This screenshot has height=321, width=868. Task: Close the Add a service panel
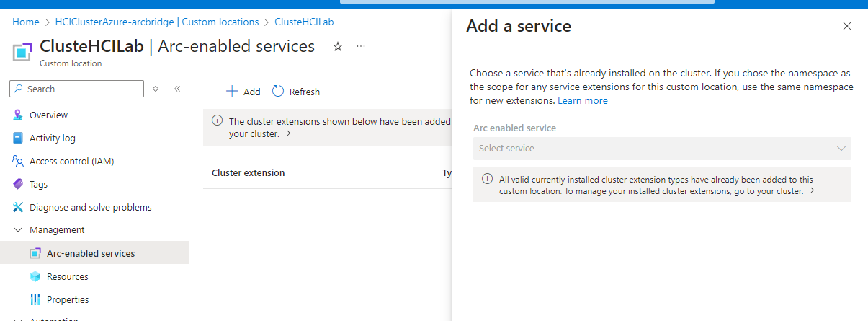(x=847, y=26)
